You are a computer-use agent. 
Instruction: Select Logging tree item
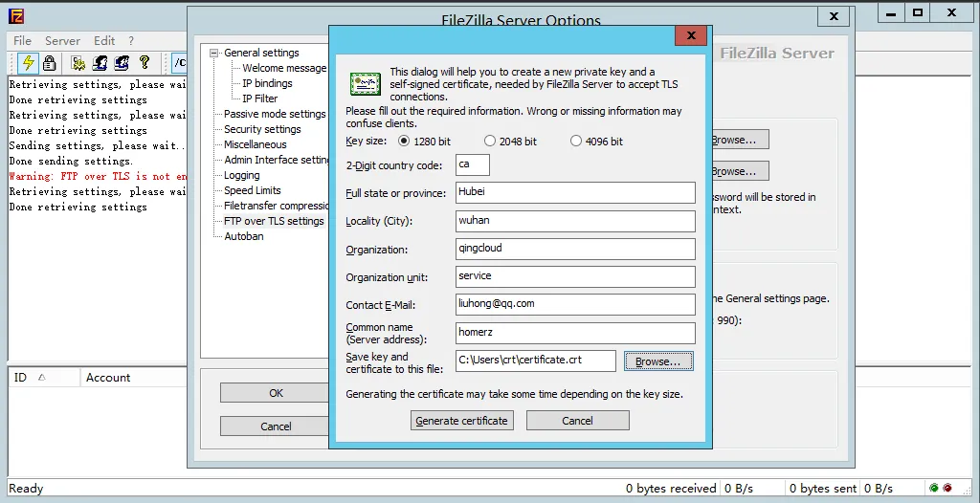point(242,176)
